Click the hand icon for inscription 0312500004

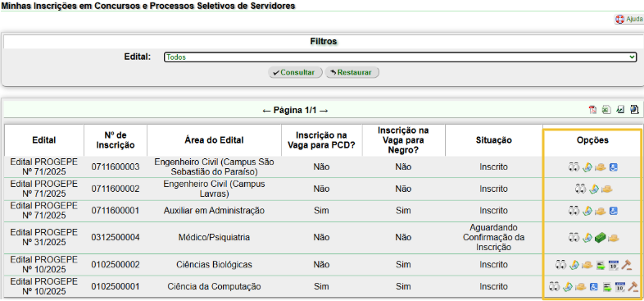pos(613,238)
